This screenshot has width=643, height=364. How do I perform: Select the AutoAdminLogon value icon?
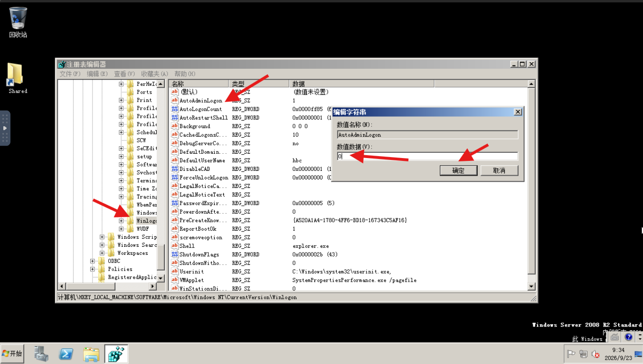coord(175,101)
